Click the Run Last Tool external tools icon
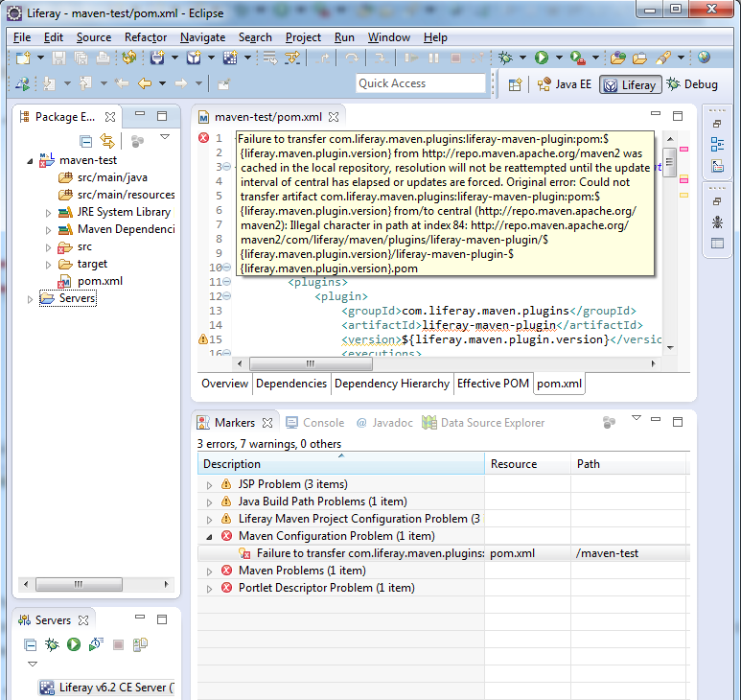 pos(577,58)
